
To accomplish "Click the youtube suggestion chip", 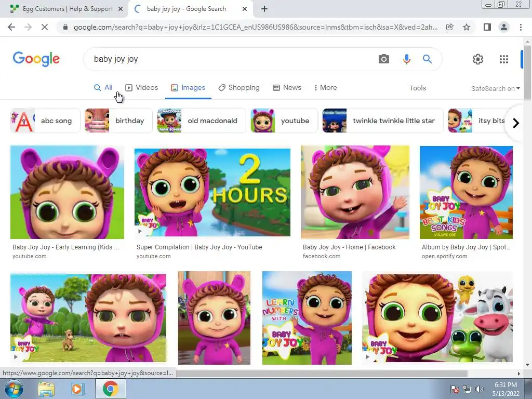I will 284,121.
